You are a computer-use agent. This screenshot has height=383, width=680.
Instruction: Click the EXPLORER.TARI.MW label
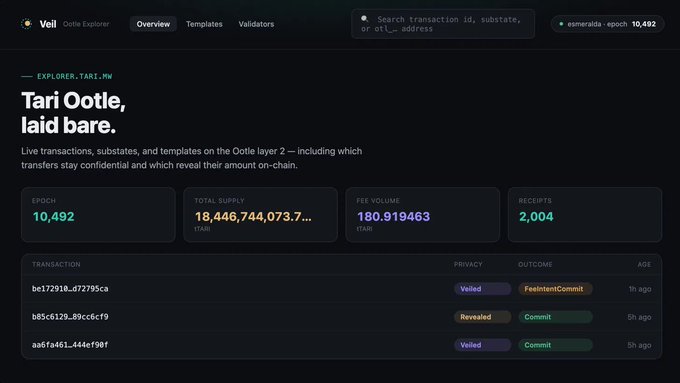point(75,76)
